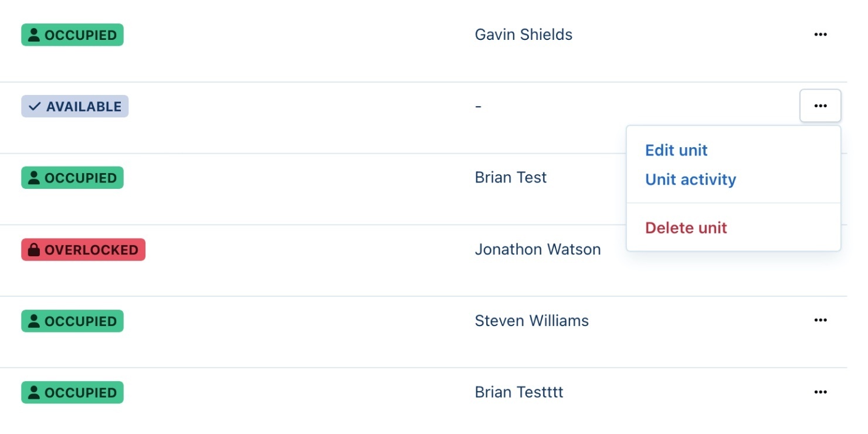
Task: Click the dash in the Available row
Action: pos(478,107)
